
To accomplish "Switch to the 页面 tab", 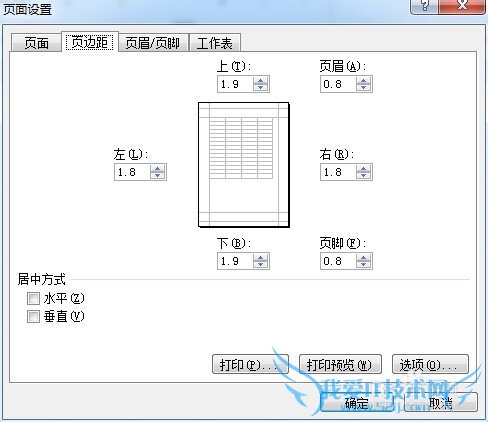I will click(x=36, y=43).
